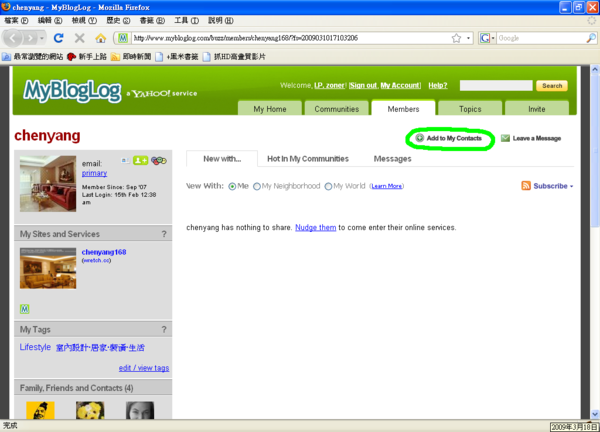The height and width of the screenshot is (432, 600).
Task: Open the Bookmarks menu (B)
Action: 152,20
